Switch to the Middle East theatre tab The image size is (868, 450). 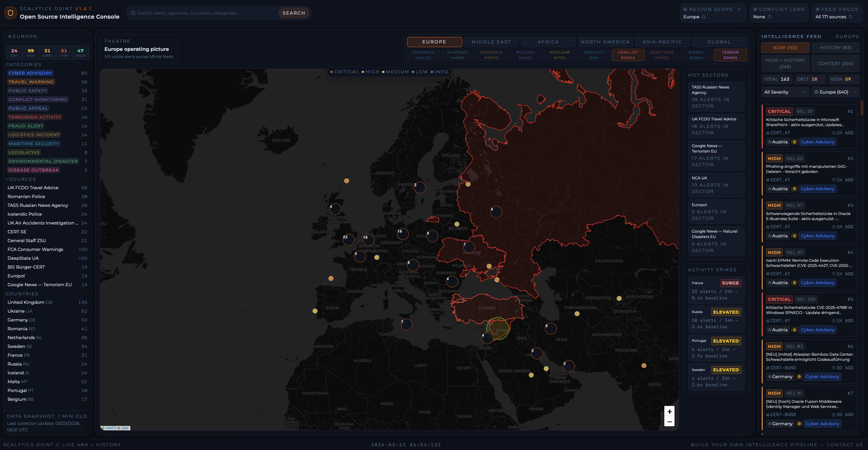coord(491,42)
